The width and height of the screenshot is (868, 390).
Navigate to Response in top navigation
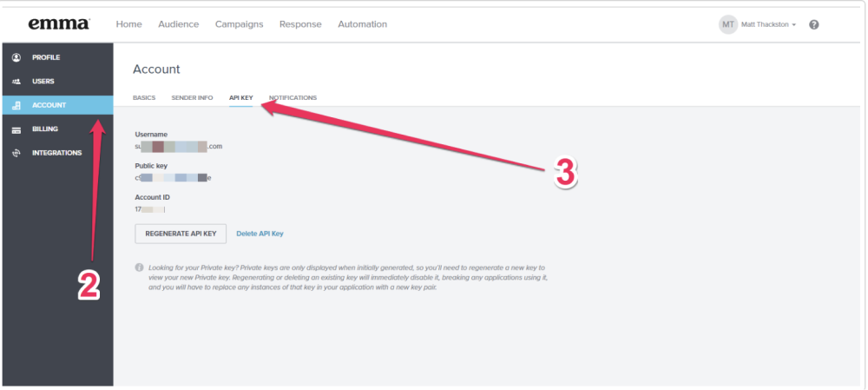[x=300, y=24]
